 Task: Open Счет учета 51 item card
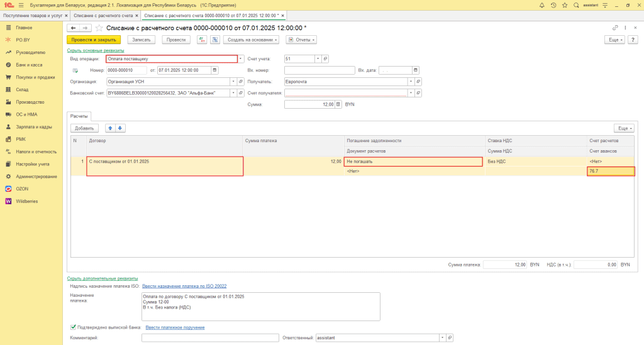point(325,59)
